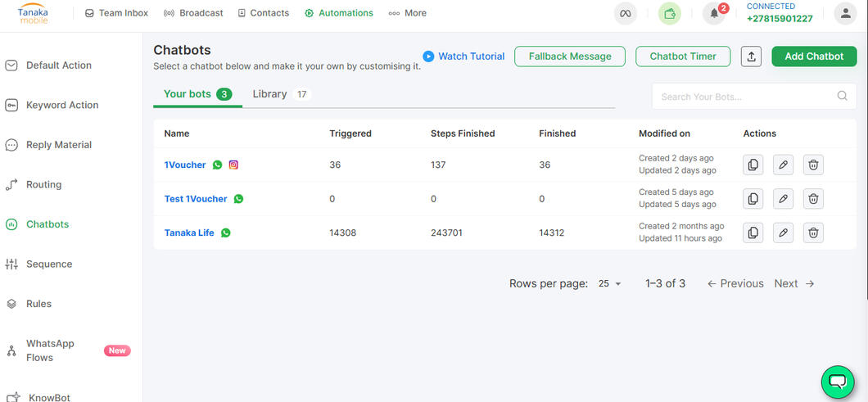This screenshot has height=402, width=868.
Task: Delete the Test 1Voucher chatbot
Action: click(x=813, y=199)
